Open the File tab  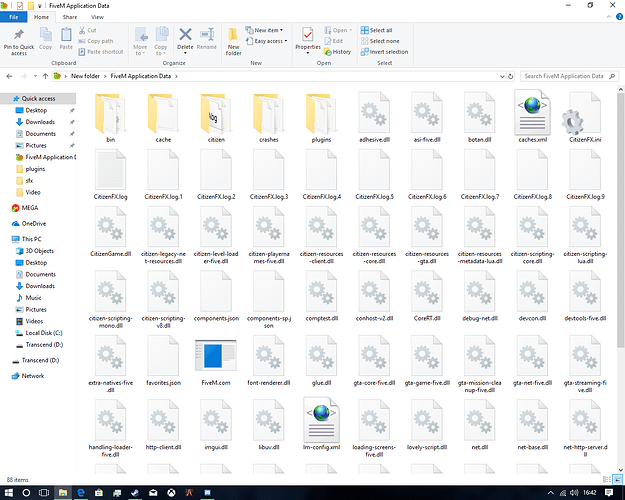point(14,17)
